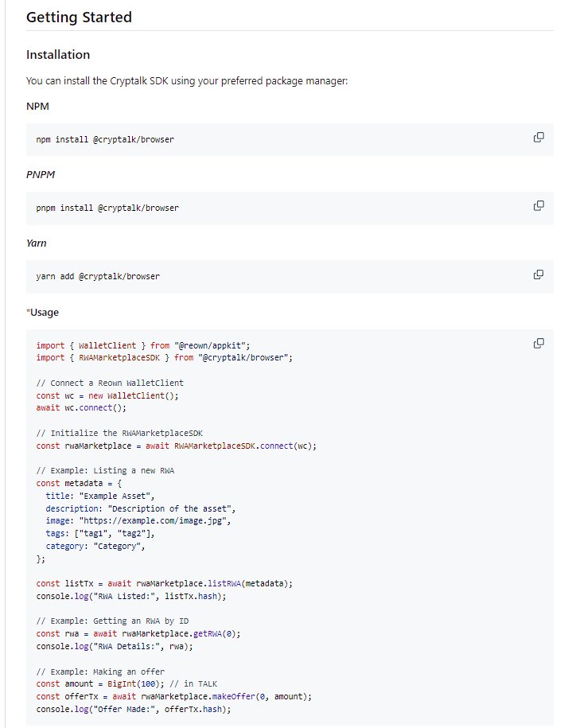
Task: Copy the yarn add command
Action: [x=539, y=274]
